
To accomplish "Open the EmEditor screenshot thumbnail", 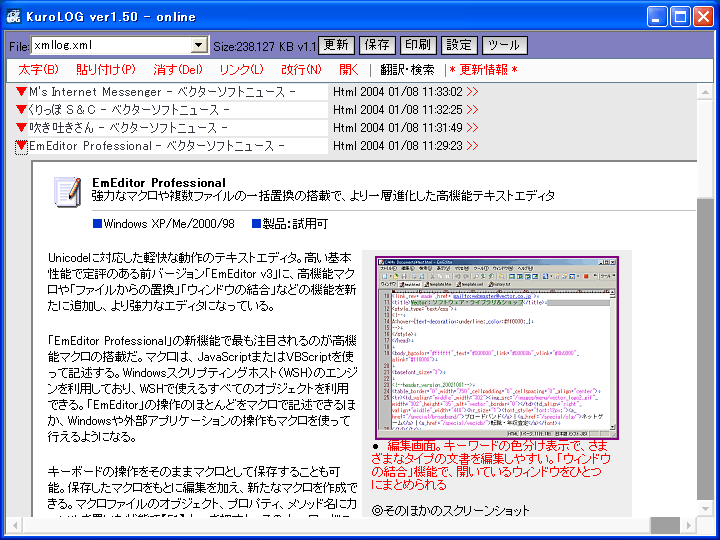I will 497,348.
